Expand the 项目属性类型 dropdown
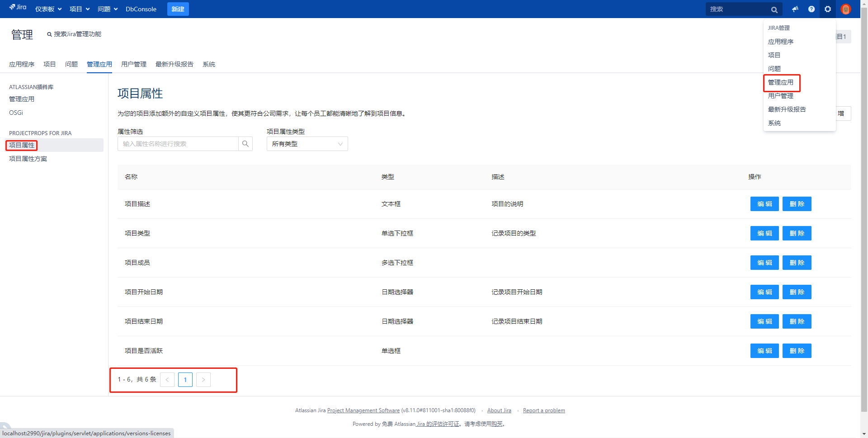Screen dimensions: 868x438 pos(307,144)
